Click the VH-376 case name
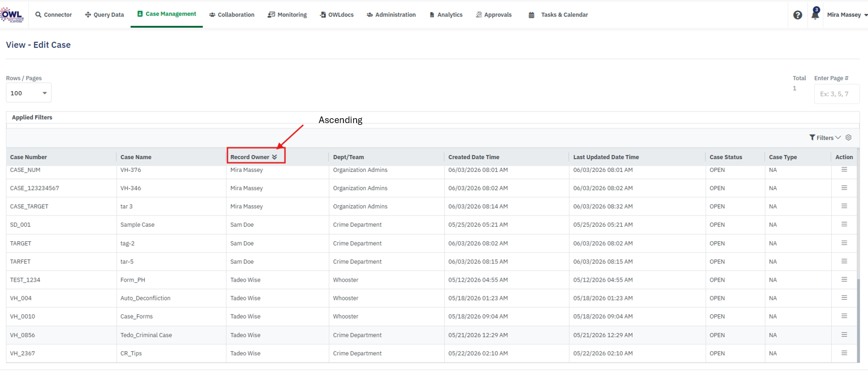This screenshot has width=868, height=371. coord(130,170)
